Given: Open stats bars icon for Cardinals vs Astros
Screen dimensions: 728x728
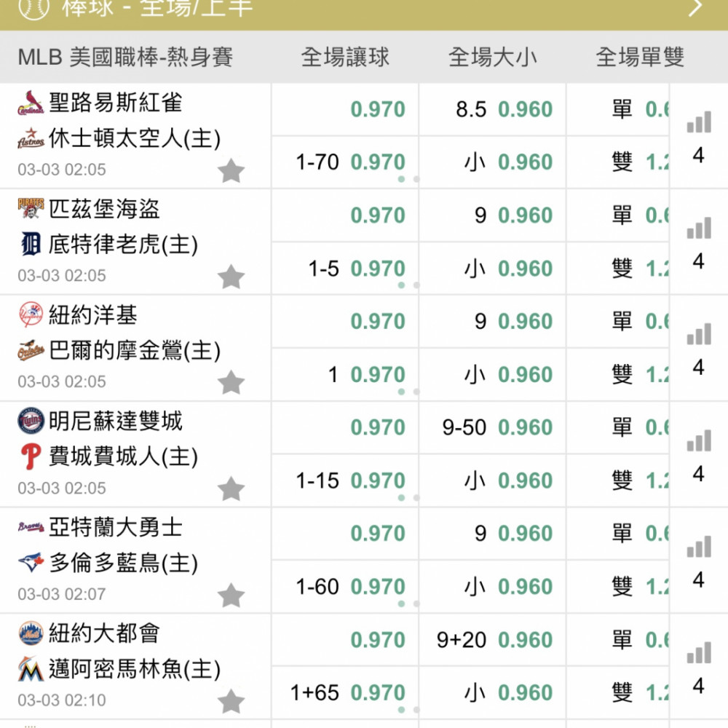Looking at the screenshot, I should pyautogui.click(x=699, y=122).
